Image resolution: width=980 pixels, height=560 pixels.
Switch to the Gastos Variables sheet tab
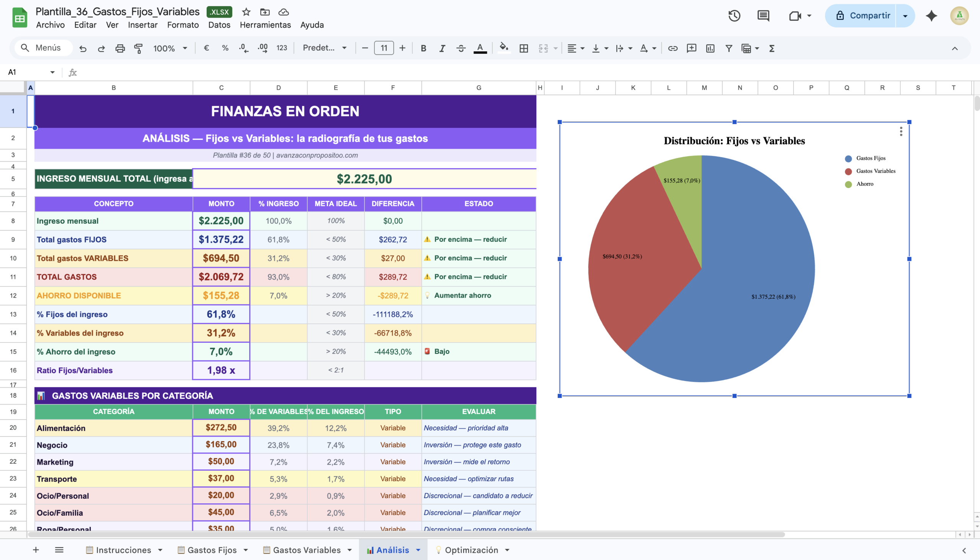tap(306, 550)
